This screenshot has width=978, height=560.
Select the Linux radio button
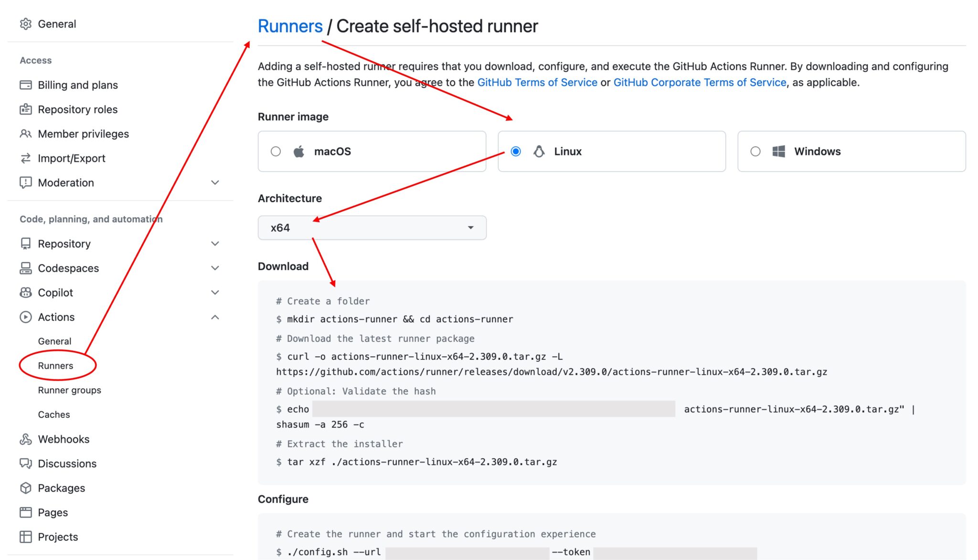(x=516, y=151)
